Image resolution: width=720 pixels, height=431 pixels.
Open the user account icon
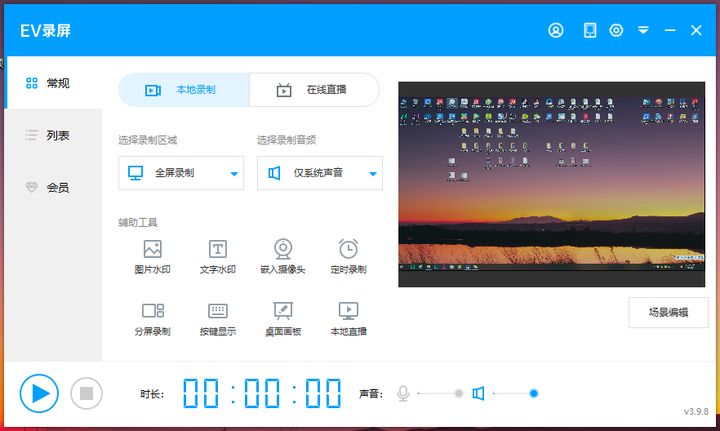[x=556, y=30]
